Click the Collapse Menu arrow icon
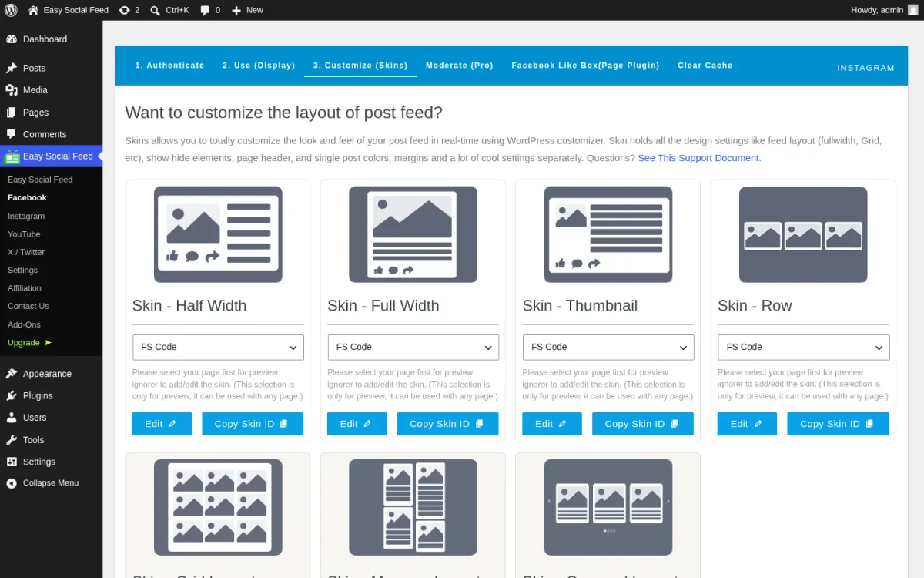Screen dimensions: 924x578 tap(12, 483)
